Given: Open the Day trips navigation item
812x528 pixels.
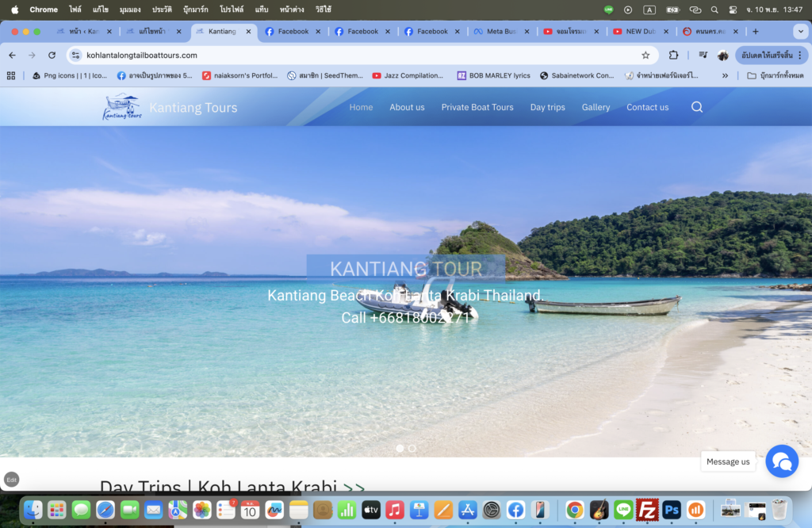Looking at the screenshot, I should pos(547,107).
